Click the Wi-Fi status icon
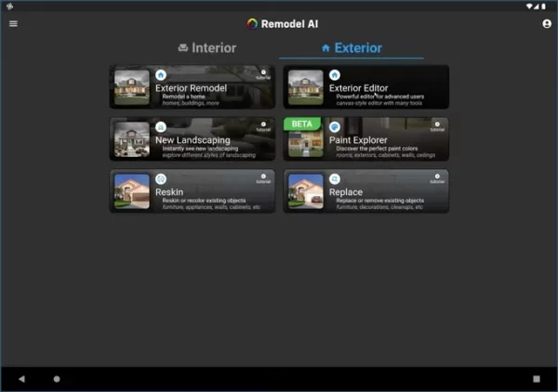The height and width of the screenshot is (392, 558). [529, 7]
